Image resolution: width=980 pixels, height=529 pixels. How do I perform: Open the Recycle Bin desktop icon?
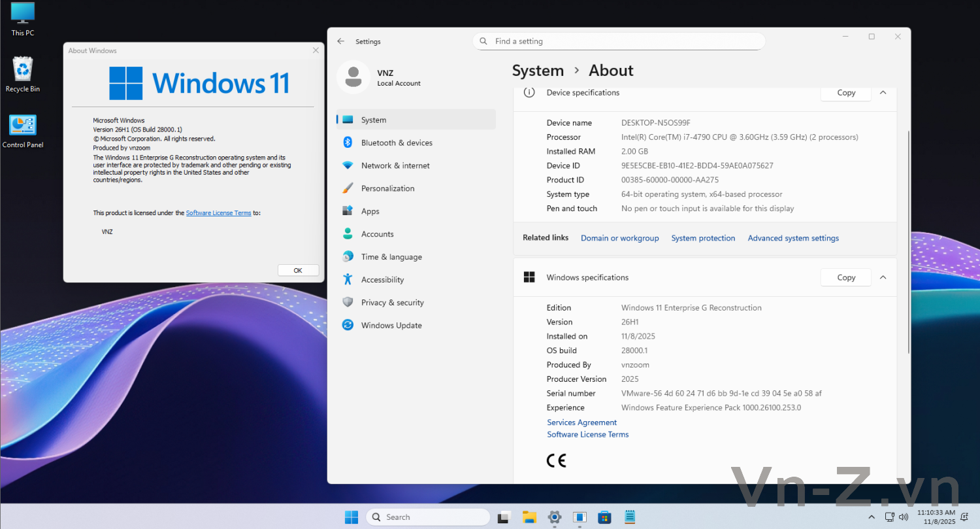click(23, 71)
